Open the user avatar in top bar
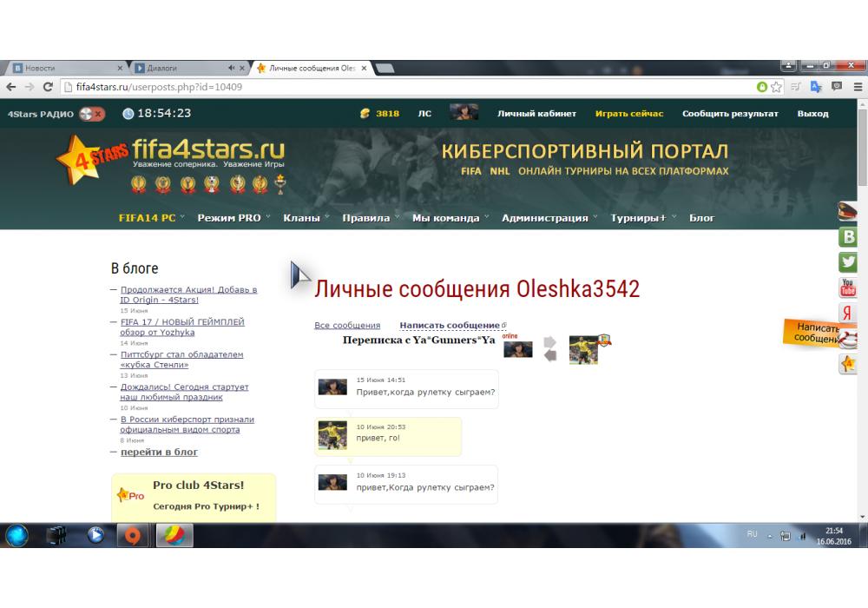The image size is (868, 608). pos(464,112)
